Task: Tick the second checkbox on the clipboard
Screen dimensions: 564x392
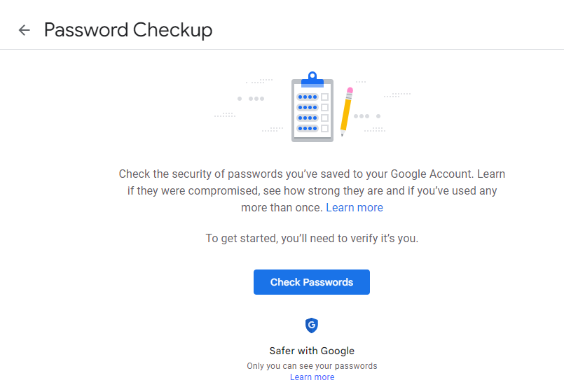Action: point(325,107)
